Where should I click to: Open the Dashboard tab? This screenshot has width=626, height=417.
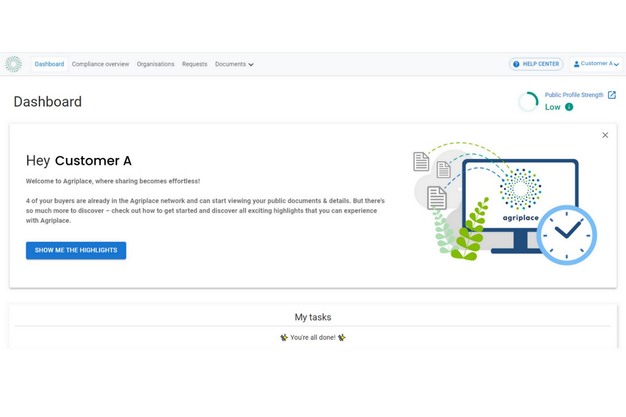click(49, 64)
